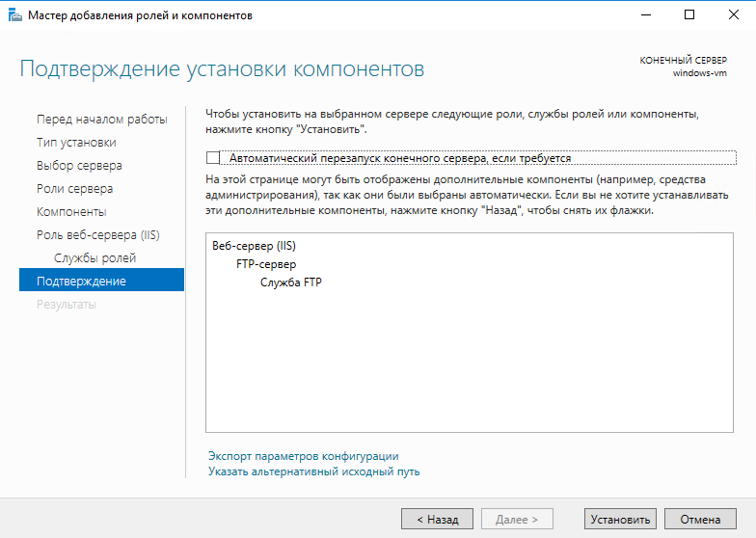This screenshot has width=756, height=538.
Task: Click the 'КОНЕЧНЫЙ СЕРВЕР' label
Action: (683, 60)
